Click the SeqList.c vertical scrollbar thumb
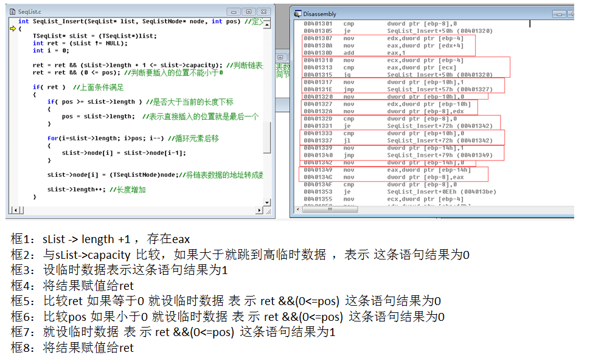The width and height of the screenshot is (590, 364). (267, 137)
